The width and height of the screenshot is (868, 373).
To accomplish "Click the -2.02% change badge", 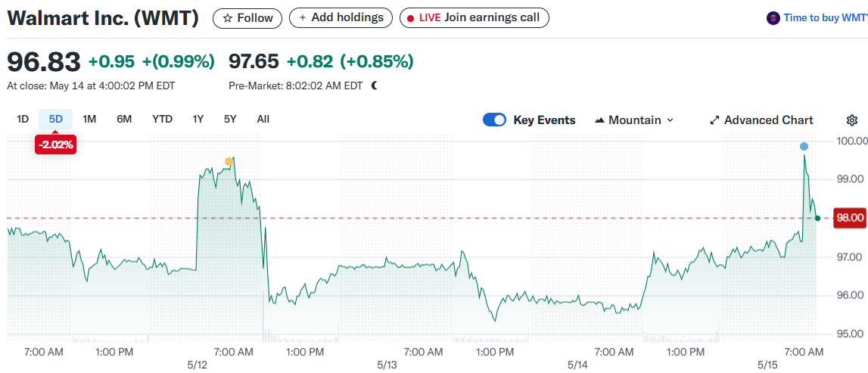I will [55, 145].
